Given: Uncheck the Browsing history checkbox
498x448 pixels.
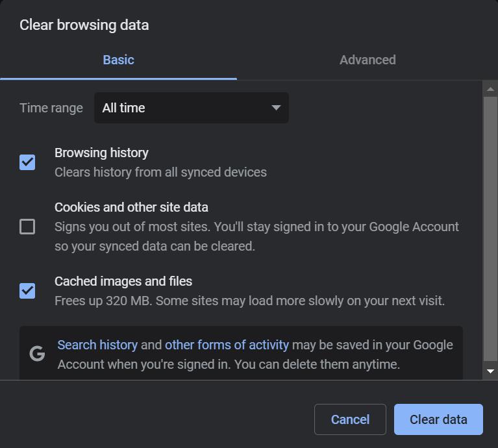Looking at the screenshot, I should (27, 162).
